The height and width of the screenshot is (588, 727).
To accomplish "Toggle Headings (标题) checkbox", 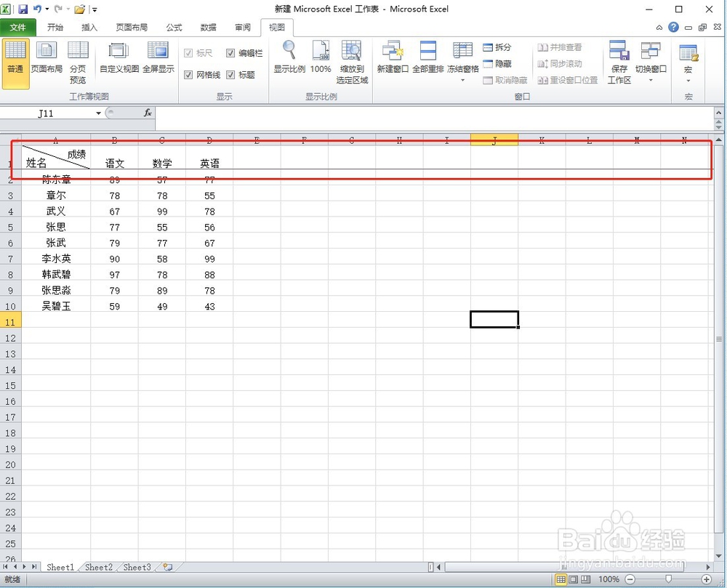I will click(230, 75).
